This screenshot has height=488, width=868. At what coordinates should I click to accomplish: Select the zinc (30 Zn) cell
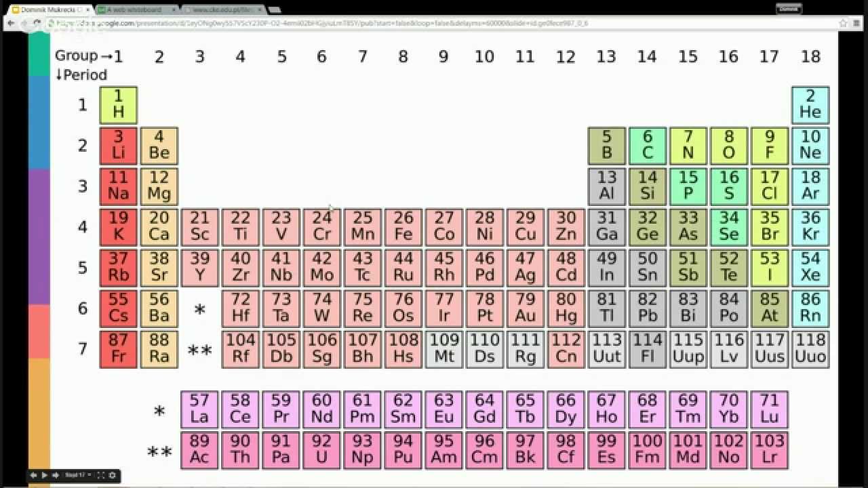566,227
